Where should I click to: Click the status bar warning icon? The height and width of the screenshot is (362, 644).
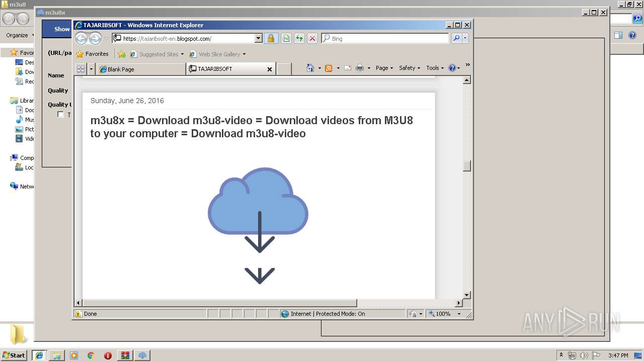coord(78,314)
